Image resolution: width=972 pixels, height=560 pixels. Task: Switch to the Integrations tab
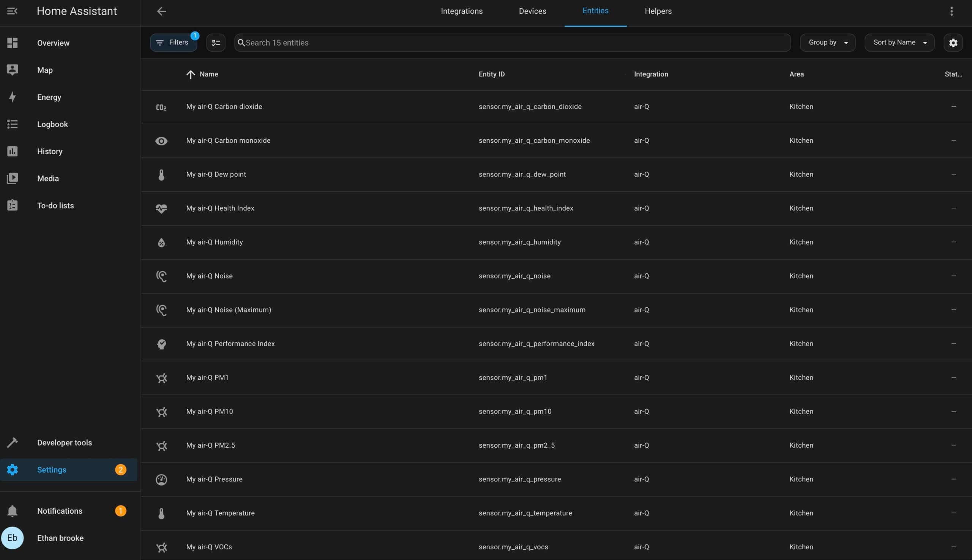click(462, 11)
